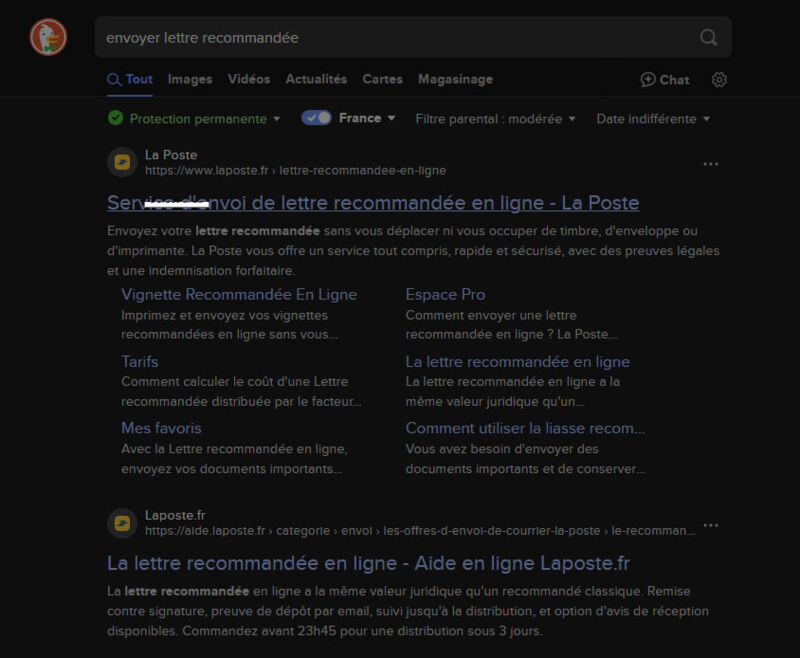Click the green Protection permanente checkmark icon
The image size is (800, 658).
click(115, 118)
